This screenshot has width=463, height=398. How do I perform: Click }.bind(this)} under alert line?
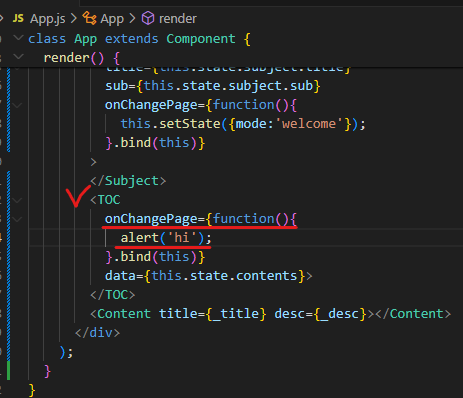click(155, 257)
